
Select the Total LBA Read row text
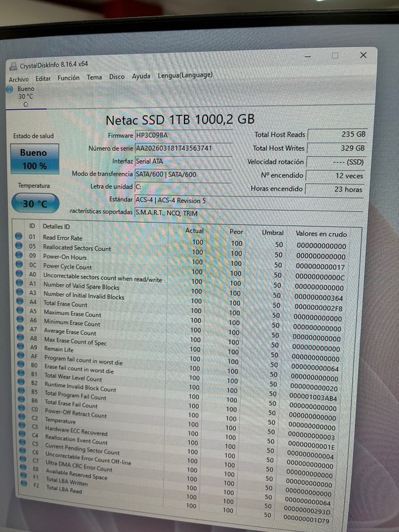64,488
